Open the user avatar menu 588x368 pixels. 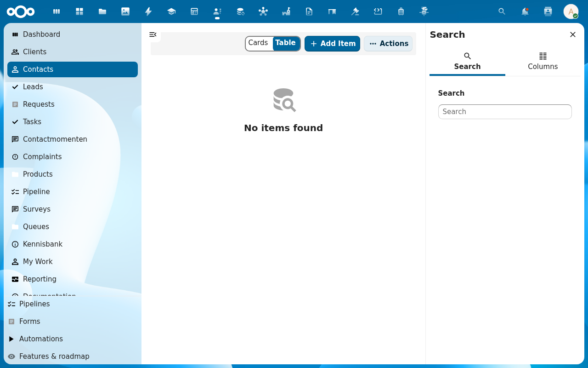pos(571,11)
